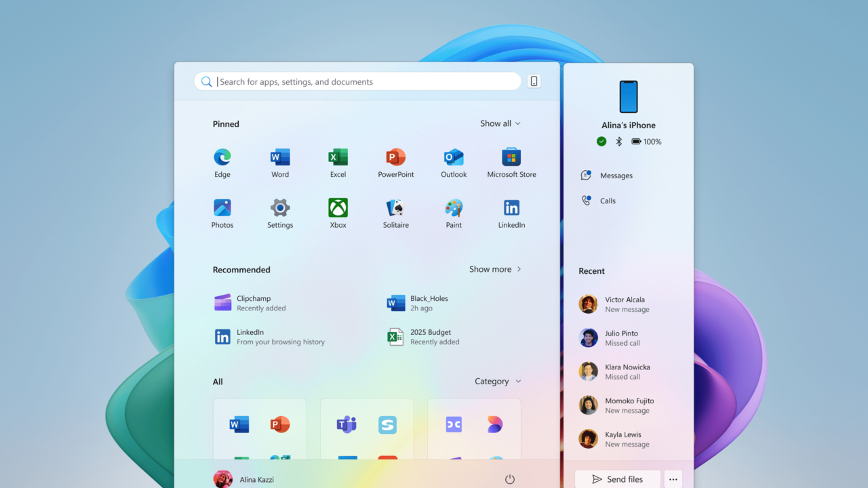The image size is (868, 488).
Task: Click the Send files button
Action: [617, 479]
